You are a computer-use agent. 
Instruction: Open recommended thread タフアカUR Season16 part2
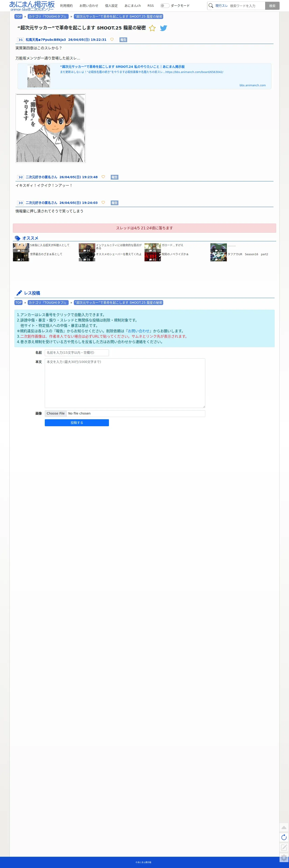tap(248, 254)
